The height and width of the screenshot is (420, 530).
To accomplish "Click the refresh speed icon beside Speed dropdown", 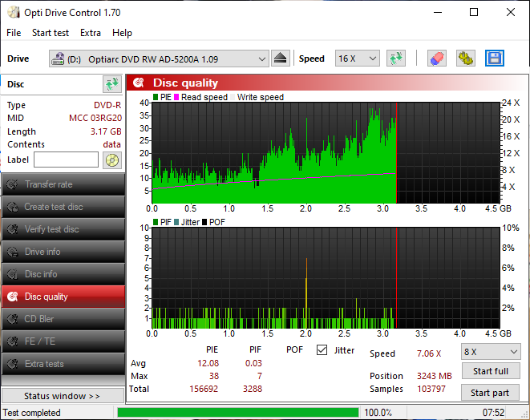I will [396, 59].
